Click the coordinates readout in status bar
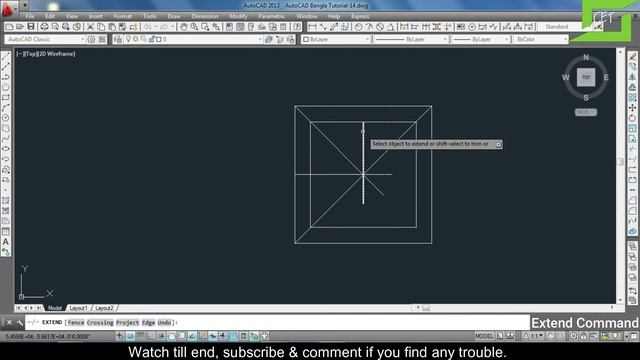Screen dimensions: 640x360 tap(48, 336)
